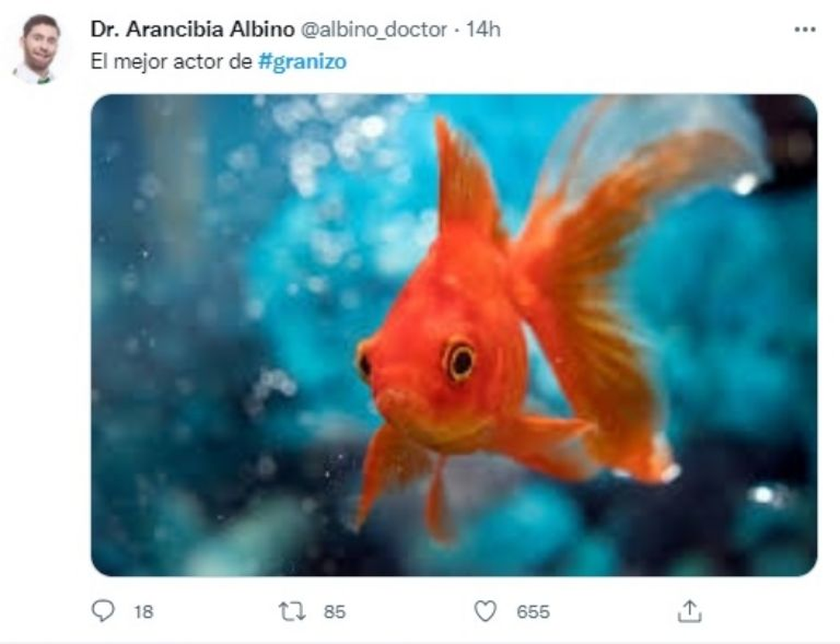Follow the #granizo hashtag link
Screen dimensions: 840x644
point(302,62)
